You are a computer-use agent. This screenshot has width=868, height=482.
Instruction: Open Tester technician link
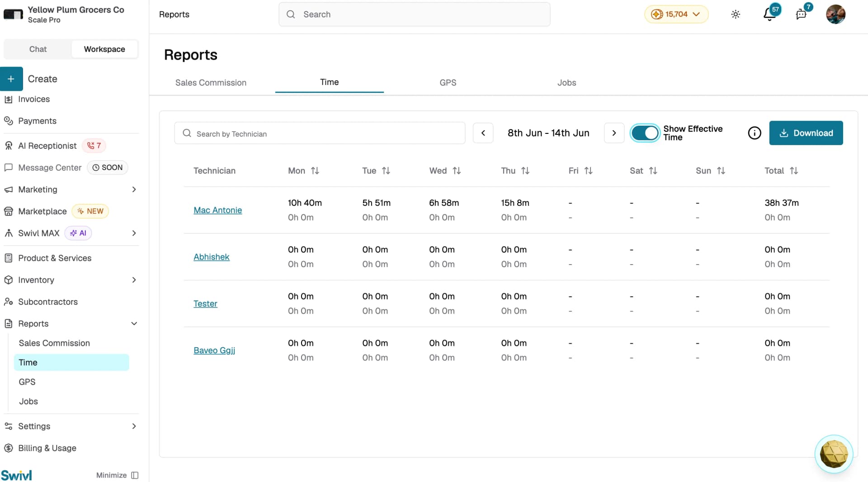coord(205,303)
